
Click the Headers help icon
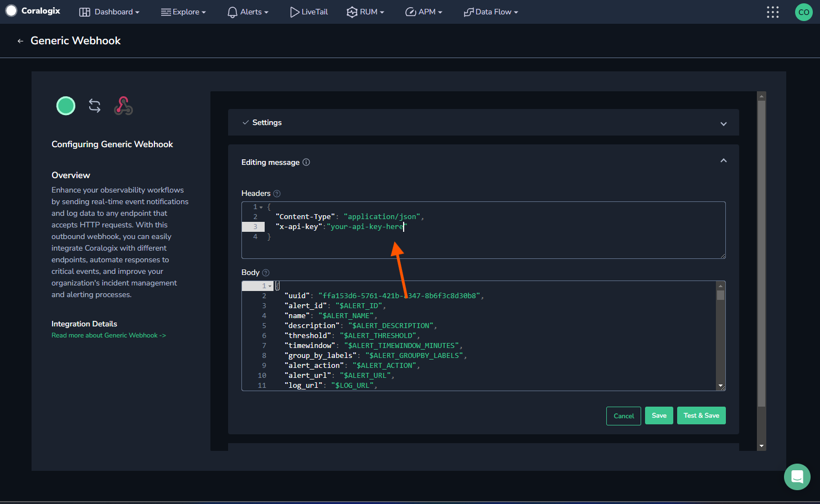tap(277, 194)
